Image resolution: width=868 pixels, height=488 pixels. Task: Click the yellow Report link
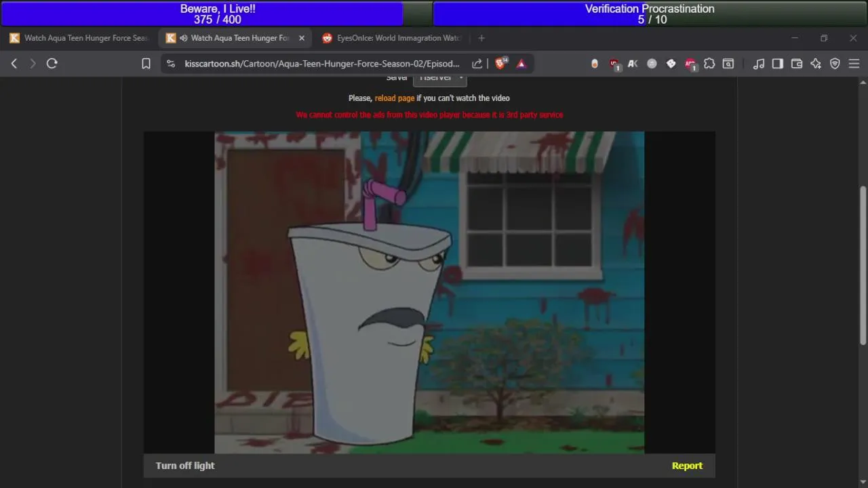(x=687, y=466)
